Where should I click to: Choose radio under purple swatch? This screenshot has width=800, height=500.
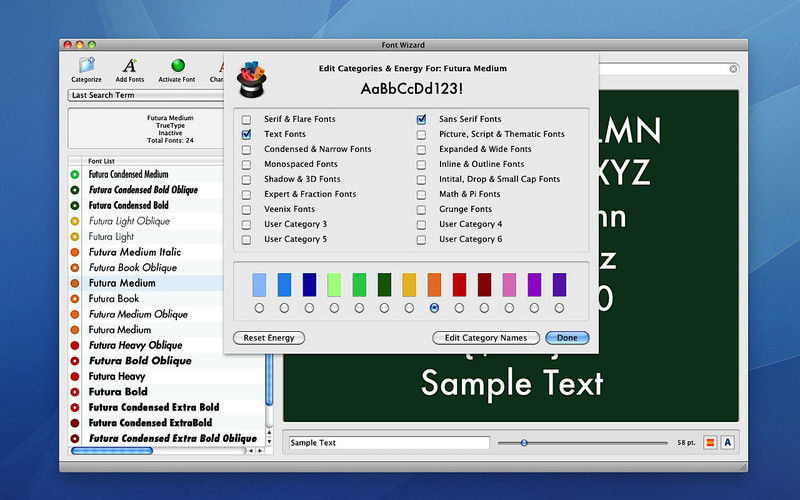click(534, 308)
